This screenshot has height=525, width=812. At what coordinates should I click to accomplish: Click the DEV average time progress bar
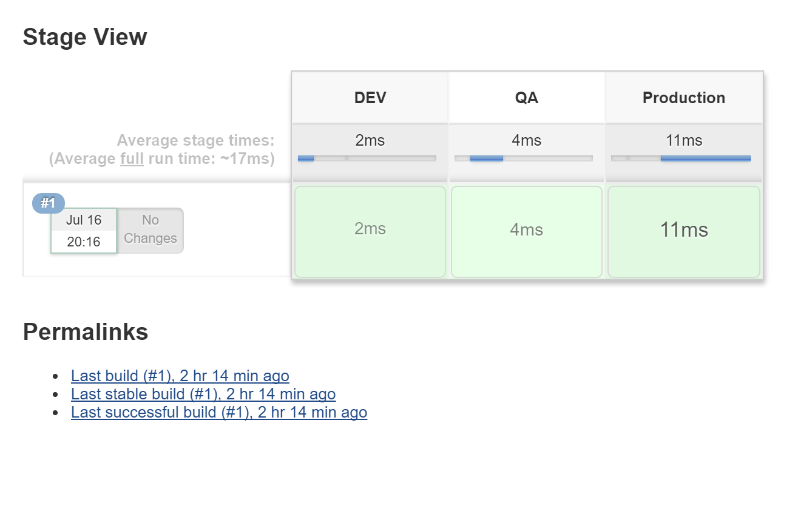pyautogui.click(x=367, y=158)
